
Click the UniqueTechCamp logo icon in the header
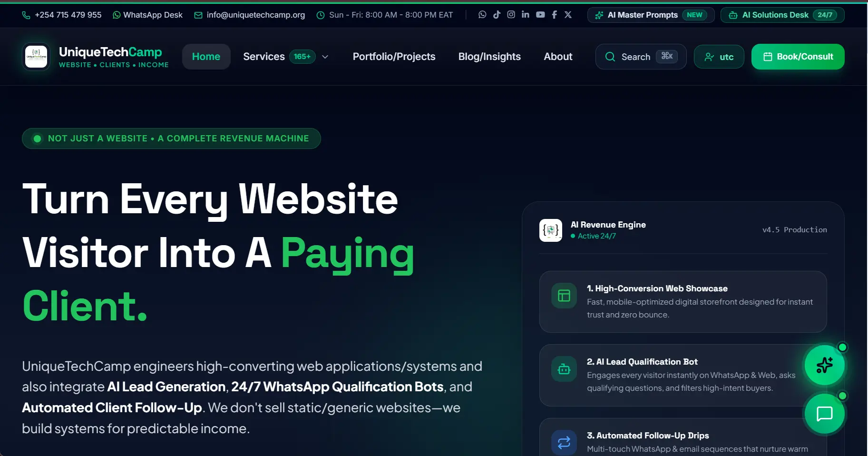36,57
